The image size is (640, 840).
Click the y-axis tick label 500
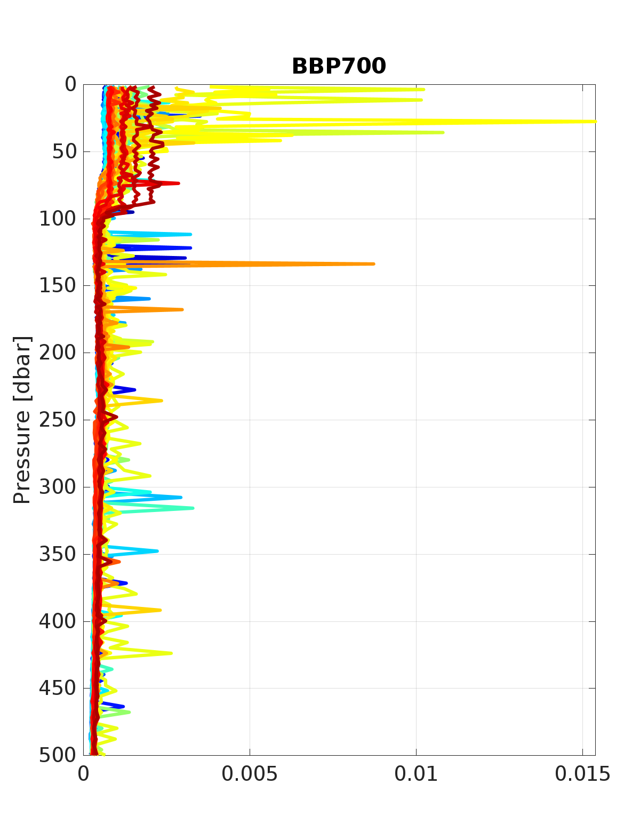tap(58, 755)
